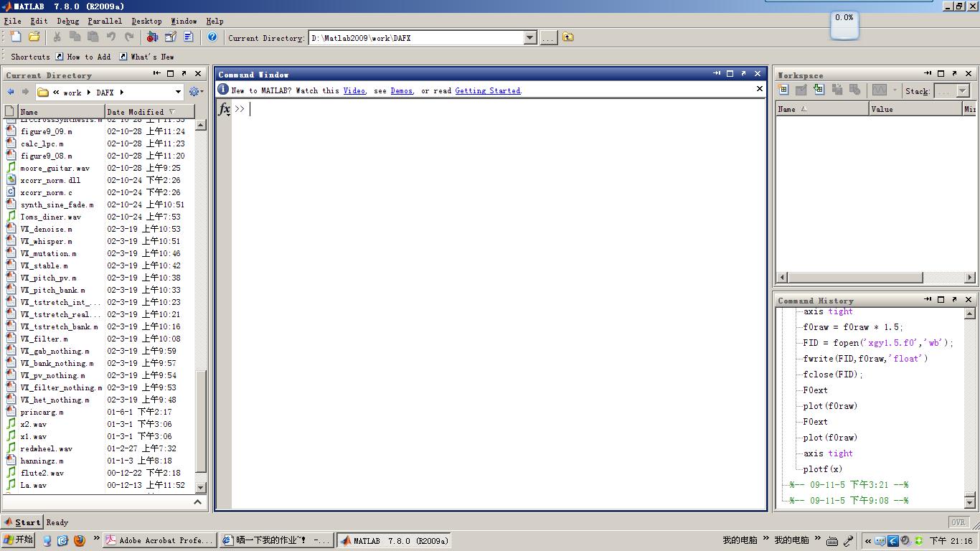Select file xcorr_norm.dll

[x=50, y=180]
